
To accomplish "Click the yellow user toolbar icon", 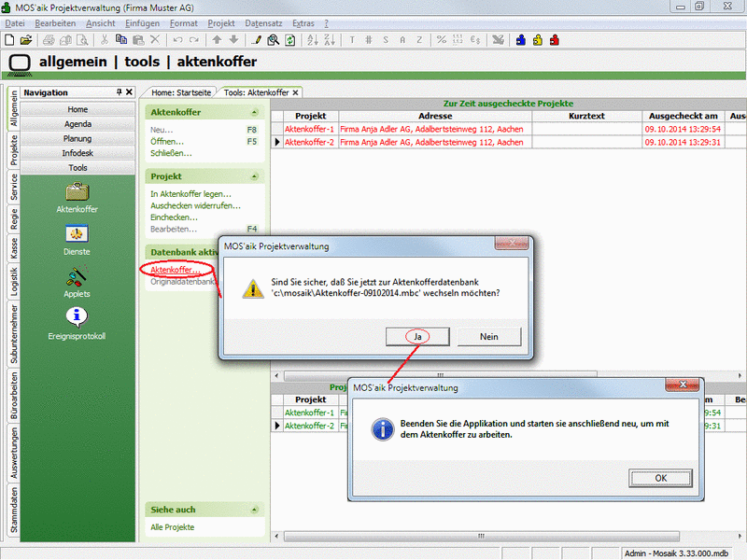I will [x=538, y=40].
